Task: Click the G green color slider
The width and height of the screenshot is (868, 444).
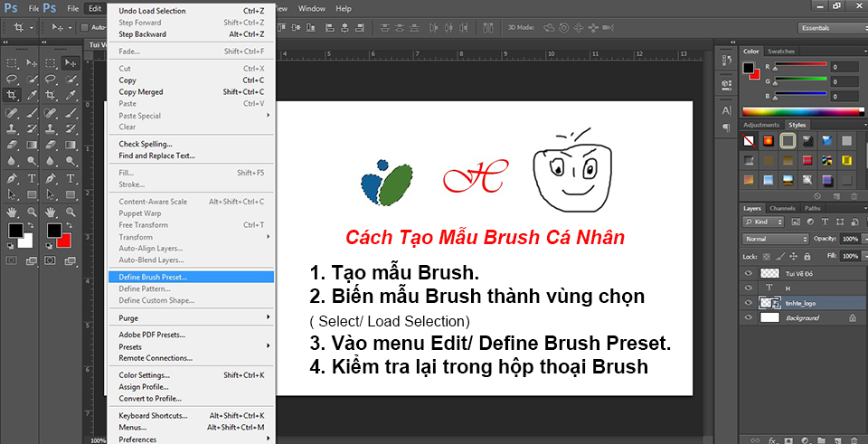Action: click(802, 81)
